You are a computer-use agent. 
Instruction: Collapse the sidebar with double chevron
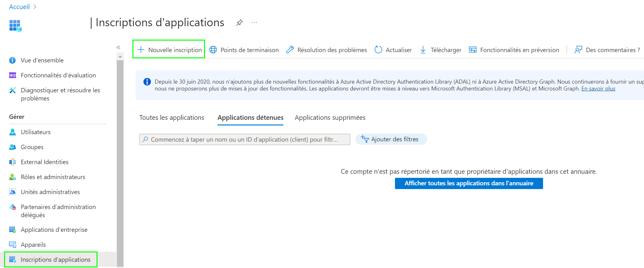pyautogui.click(x=118, y=47)
